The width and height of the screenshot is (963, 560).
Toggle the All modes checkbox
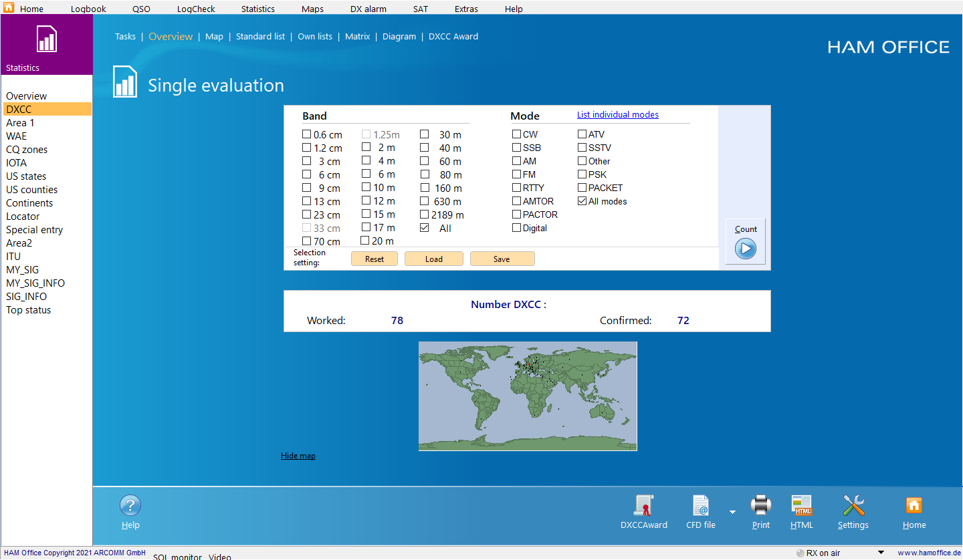point(582,201)
